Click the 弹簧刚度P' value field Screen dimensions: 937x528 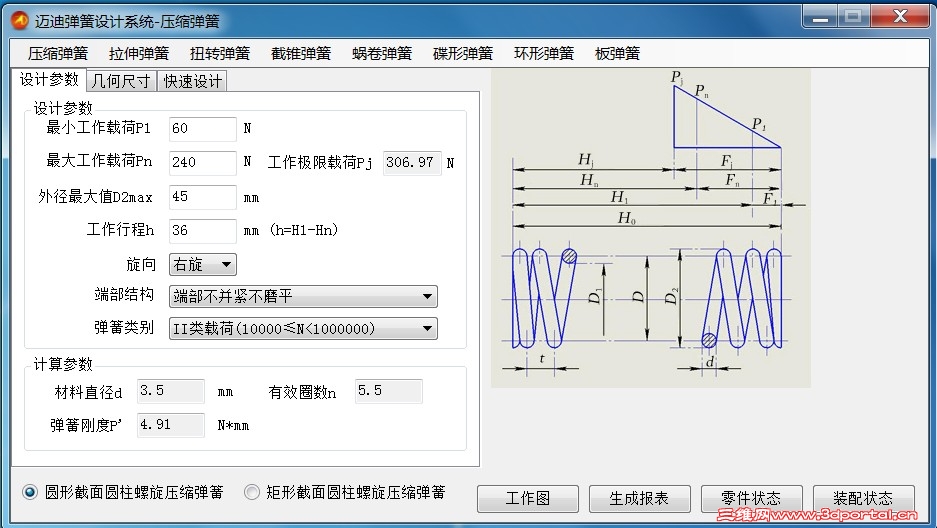pyautogui.click(x=170, y=425)
